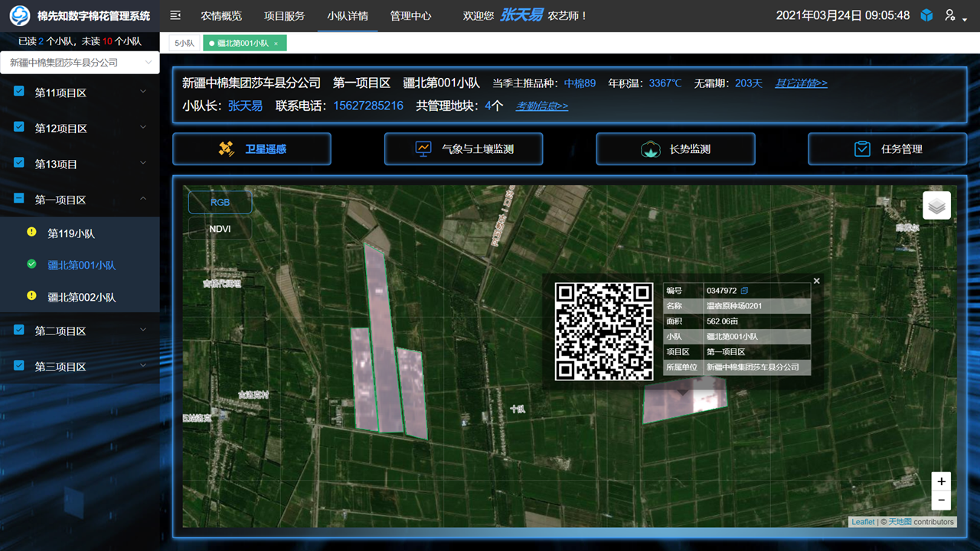Click the blue cube icon in header
The height and width of the screenshot is (551, 980).
tap(926, 15)
